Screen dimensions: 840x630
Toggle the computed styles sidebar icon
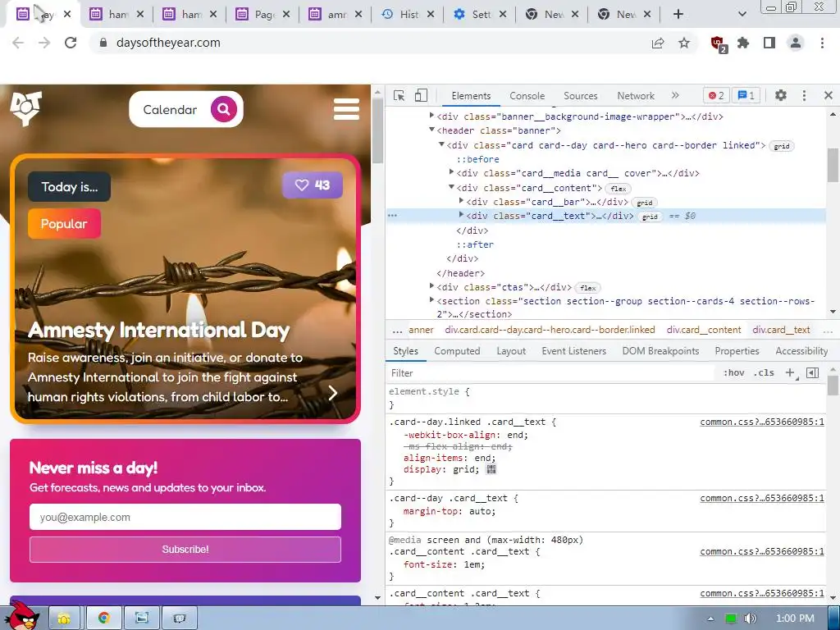[813, 373]
